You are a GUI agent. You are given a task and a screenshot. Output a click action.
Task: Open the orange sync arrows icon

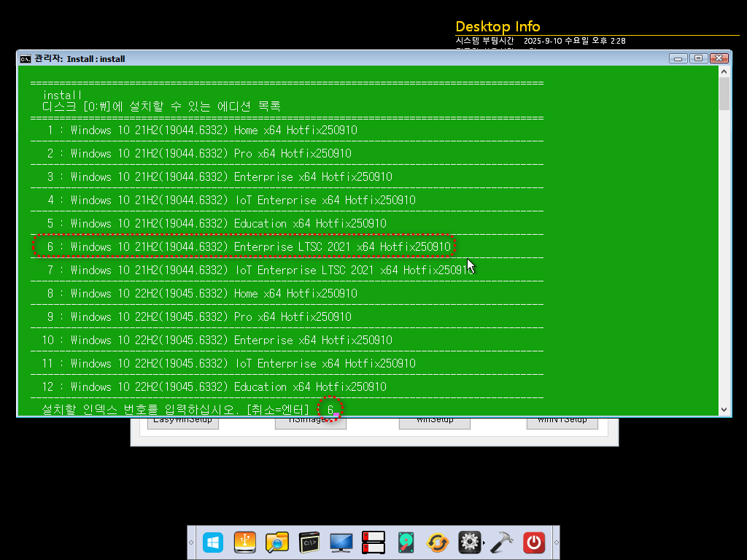click(x=438, y=542)
